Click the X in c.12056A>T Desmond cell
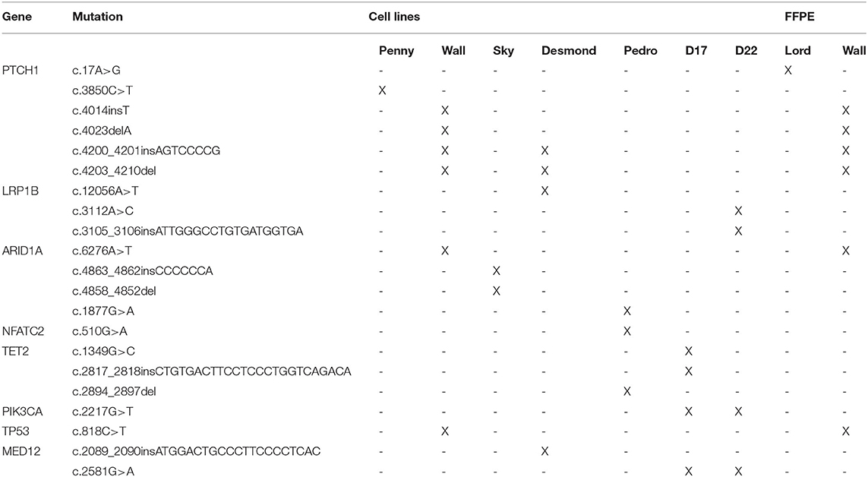The image size is (868, 477). (x=544, y=191)
